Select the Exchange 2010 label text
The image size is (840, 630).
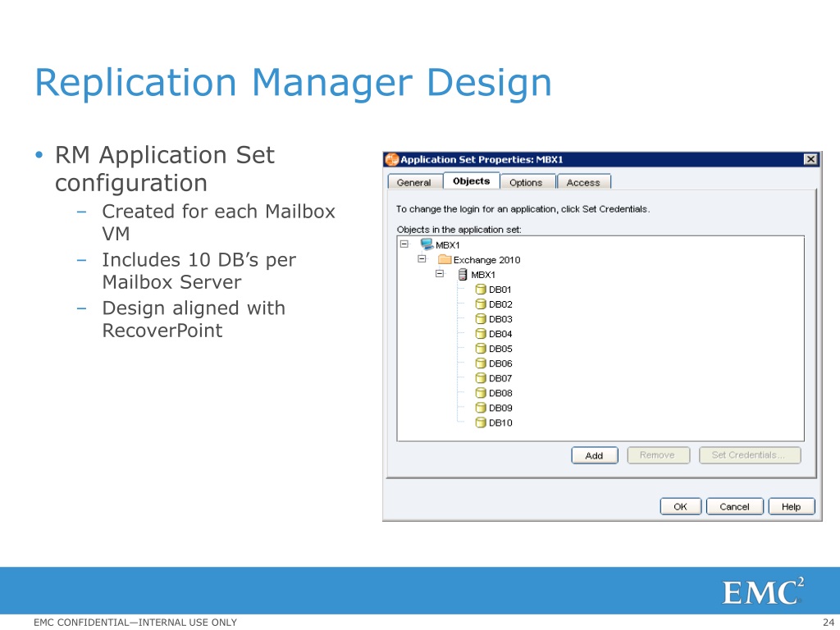[x=487, y=260]
